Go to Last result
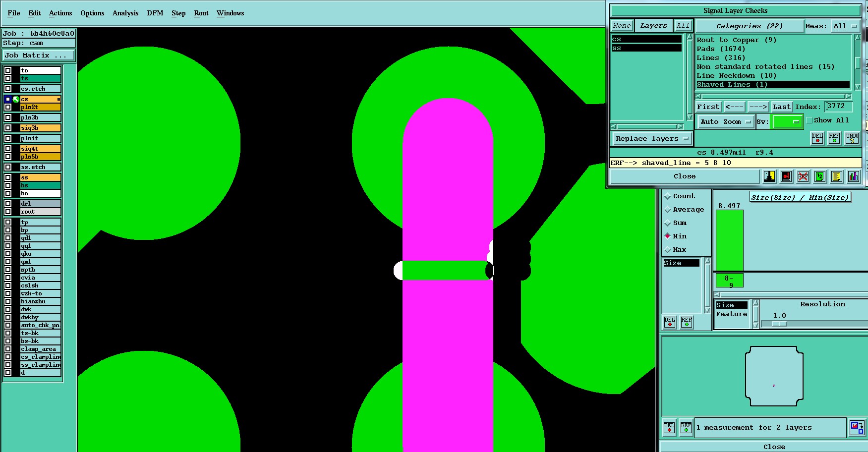This screenshot has width=868, height=452. point(782,107)
